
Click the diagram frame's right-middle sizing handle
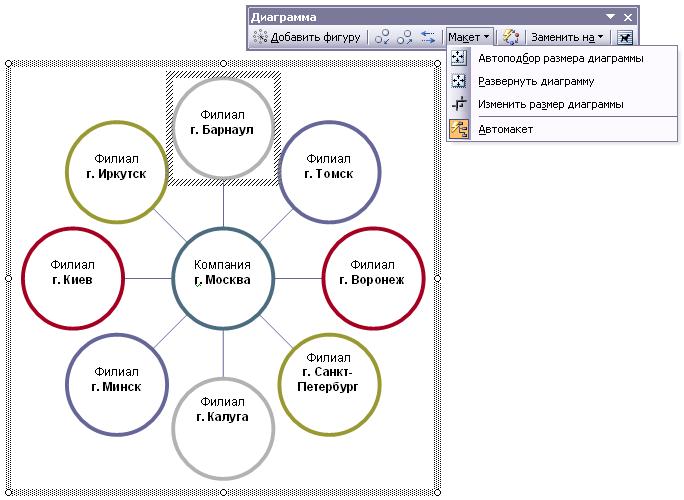click(438, 278)
